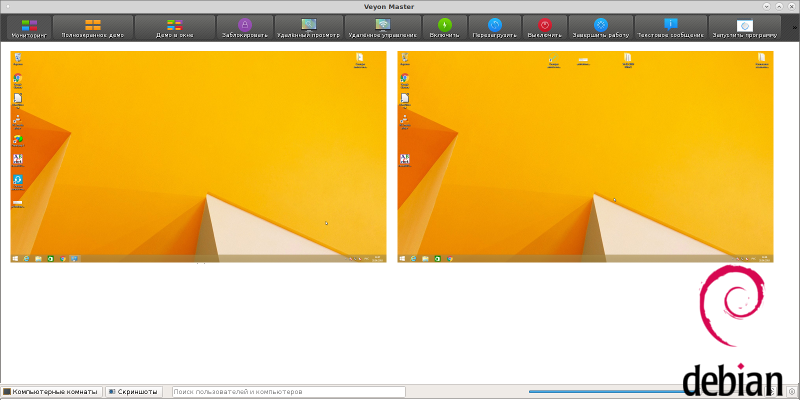Open settings gear icon in status bar
This screenshot has width=800, height=400.
click(791, 391)
